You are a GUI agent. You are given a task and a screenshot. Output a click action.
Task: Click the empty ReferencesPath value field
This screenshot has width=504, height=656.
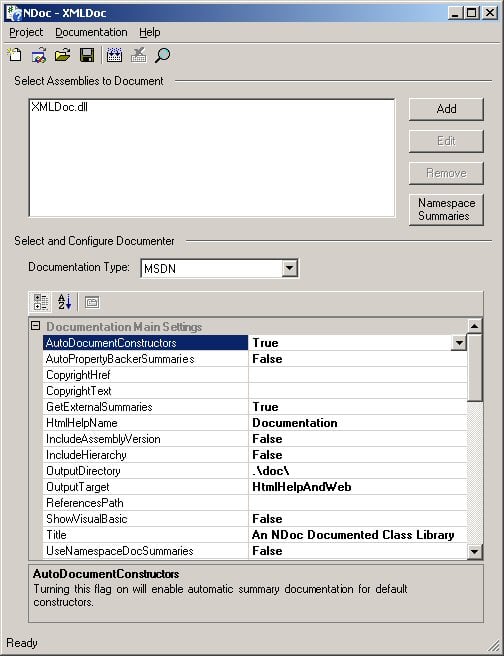click(358, 503)
